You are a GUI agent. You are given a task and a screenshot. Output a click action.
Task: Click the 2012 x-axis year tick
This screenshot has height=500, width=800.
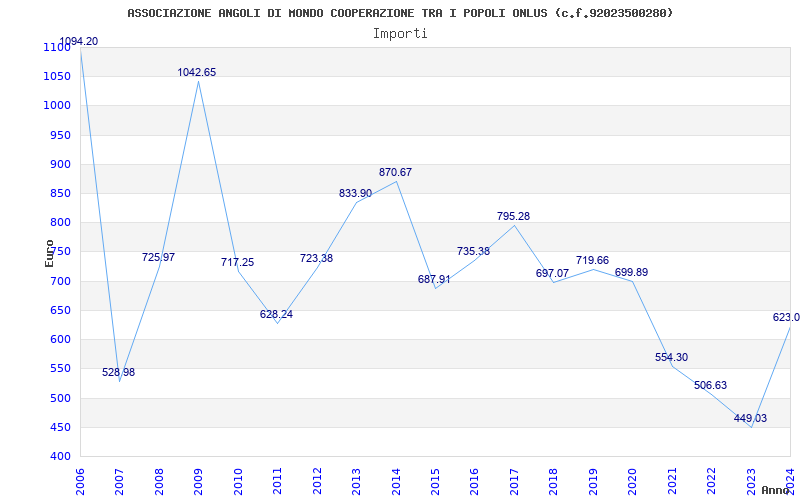click(317, 482)
